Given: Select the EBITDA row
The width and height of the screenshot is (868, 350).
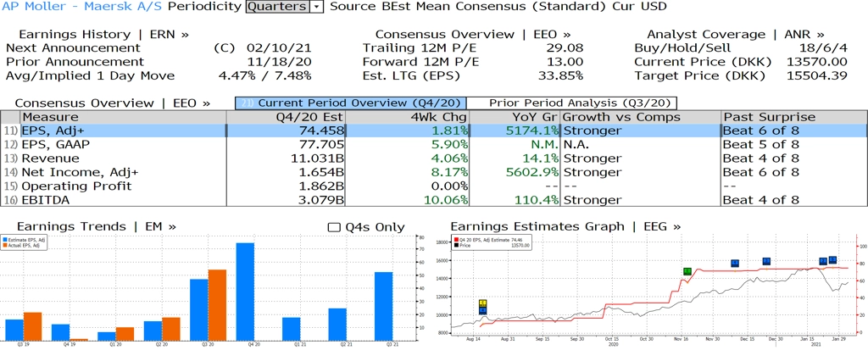Looking at the screenshot, I should point(433,200).
